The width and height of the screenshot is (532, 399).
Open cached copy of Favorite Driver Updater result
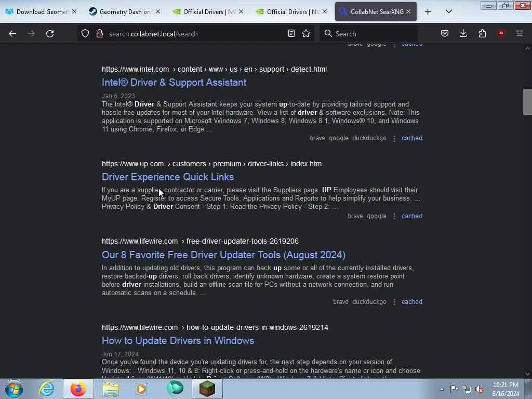click(x=412, y=302)
